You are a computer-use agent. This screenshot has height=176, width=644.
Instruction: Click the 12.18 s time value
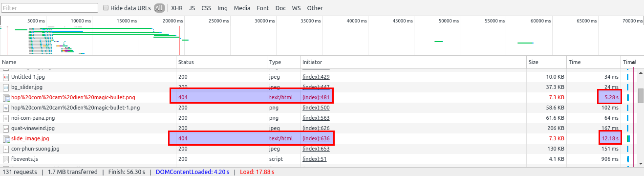pos(610,138)
